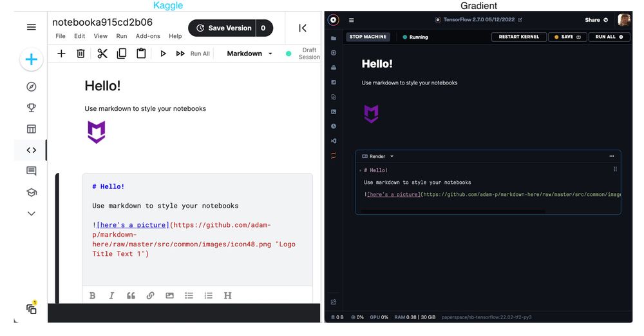This screenshot has height=336, width=644.
Task: Click the bold formatting icon in editor
Action: click(x=92, y=295)
